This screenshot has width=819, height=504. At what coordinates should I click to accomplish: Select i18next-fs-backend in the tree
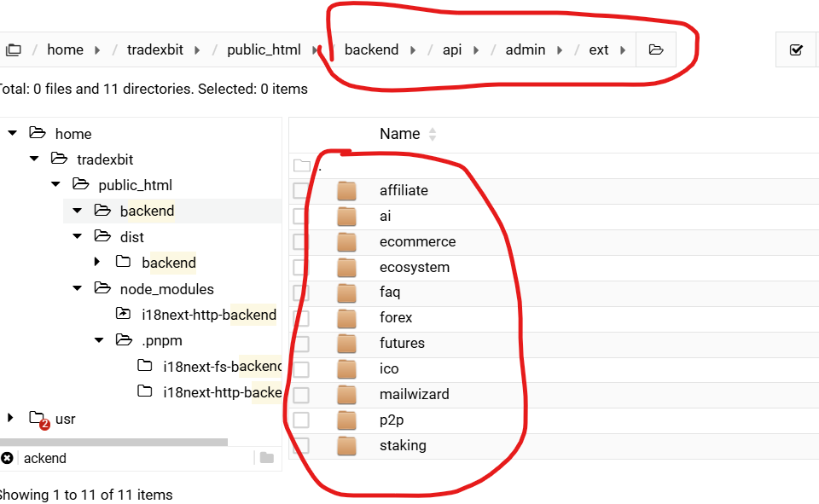pos(222,366)
